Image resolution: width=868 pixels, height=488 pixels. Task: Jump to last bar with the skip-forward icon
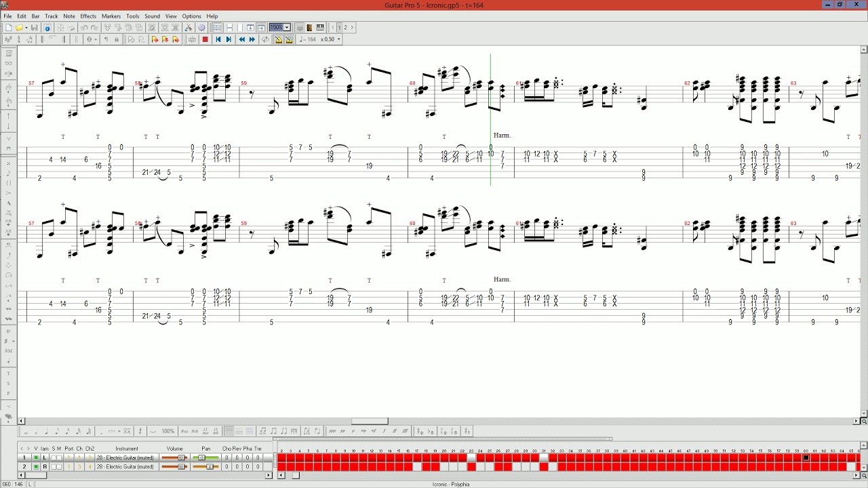229,39
